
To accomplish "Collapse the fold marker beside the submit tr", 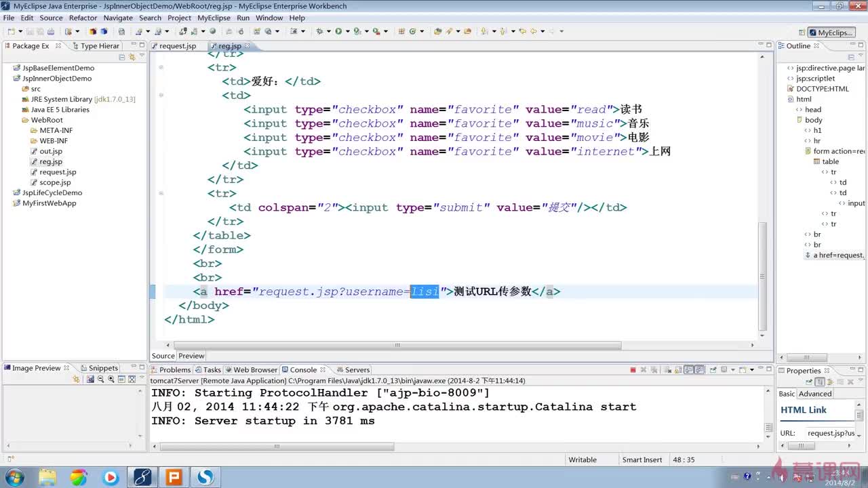I will click(161, 193).
